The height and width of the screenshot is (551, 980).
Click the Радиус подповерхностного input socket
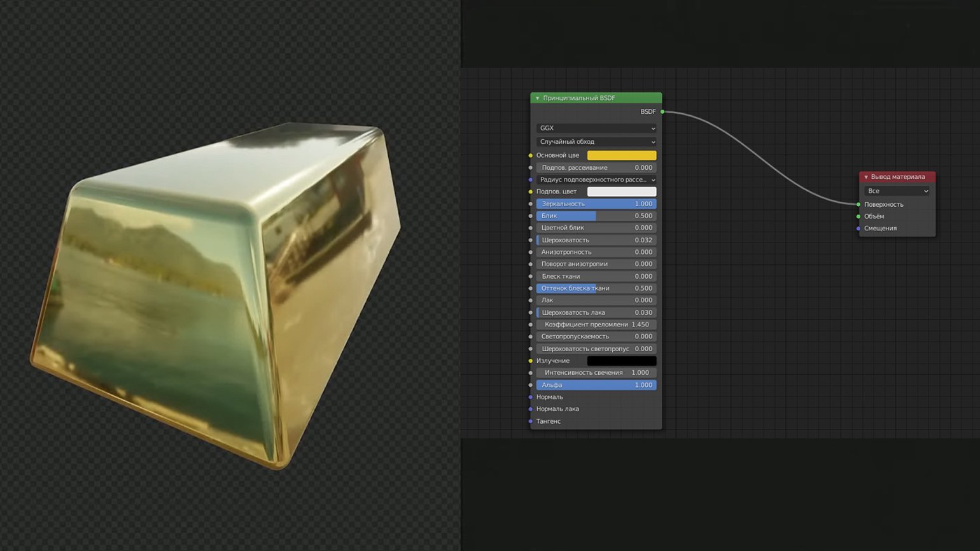coord(531,179)
